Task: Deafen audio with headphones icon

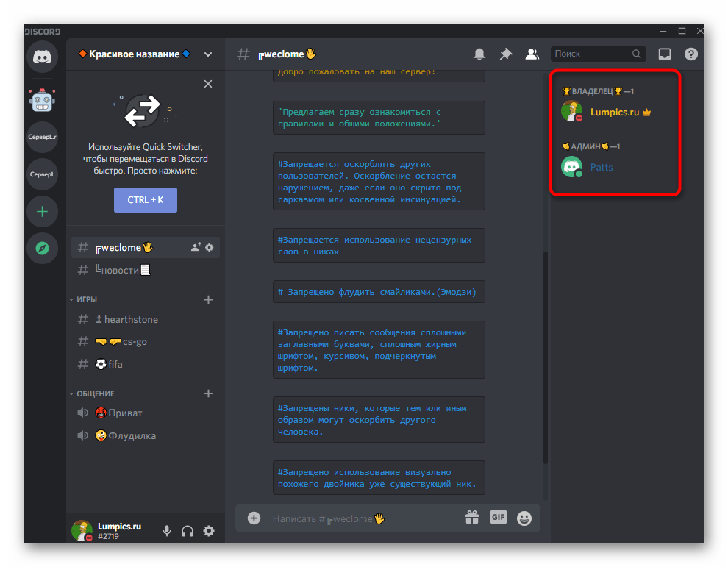Action: point(188,531)
